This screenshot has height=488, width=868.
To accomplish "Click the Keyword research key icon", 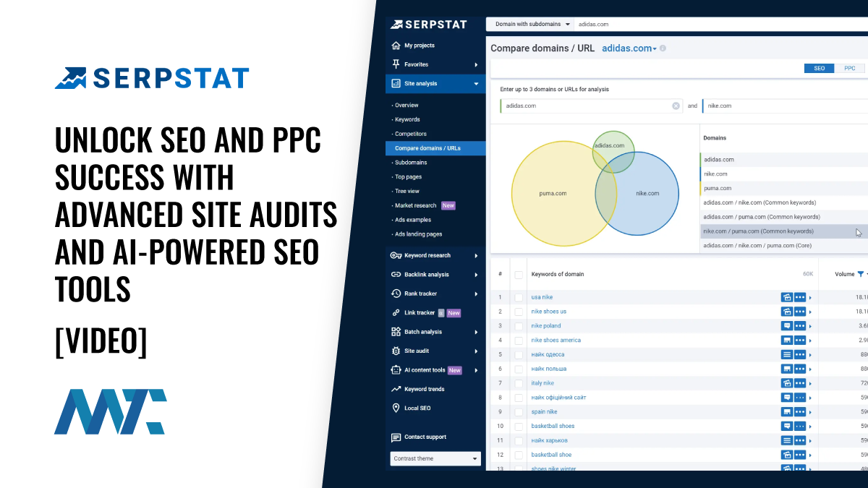I will 396,255.
